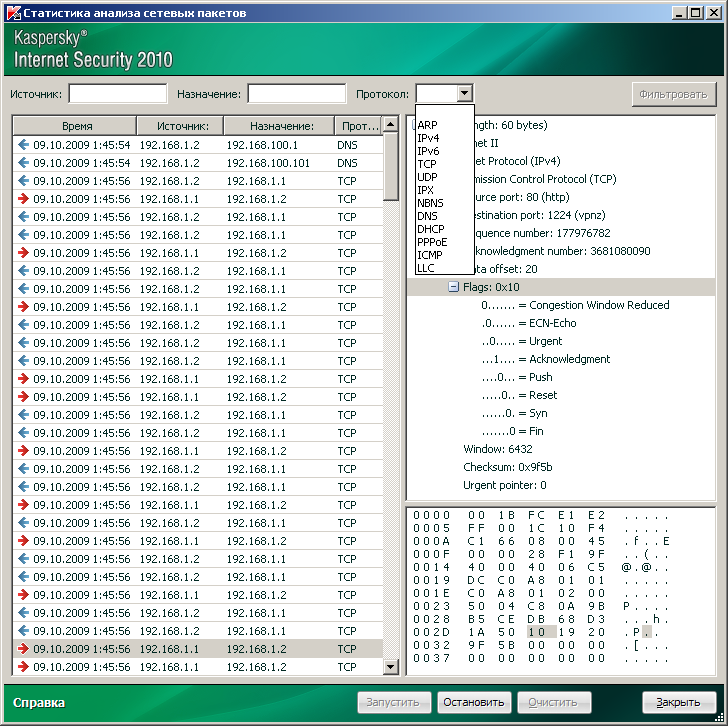Select the sequence number 177976782 line

[542, 233]
